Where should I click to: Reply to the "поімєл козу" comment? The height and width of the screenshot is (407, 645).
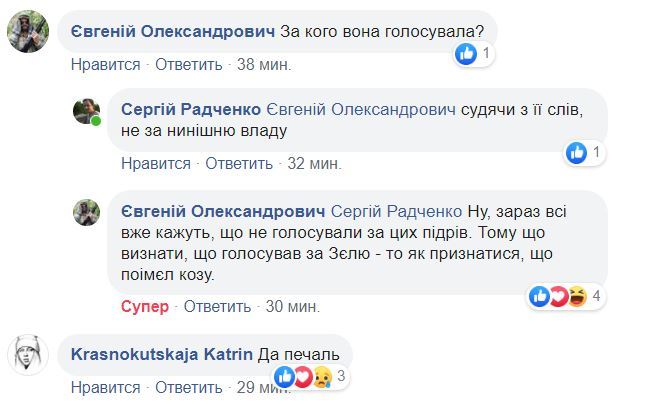(212, 305)
